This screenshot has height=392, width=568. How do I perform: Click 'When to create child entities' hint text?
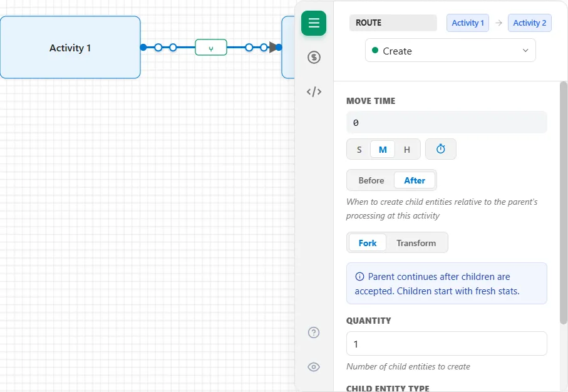tap(441, 209)
